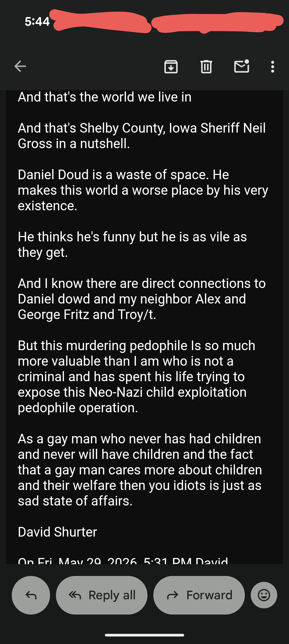This screenshot has width=289, height=644.
Task: Tap the line 'He thinks he's funny'
Action: [x=132, y=244]
